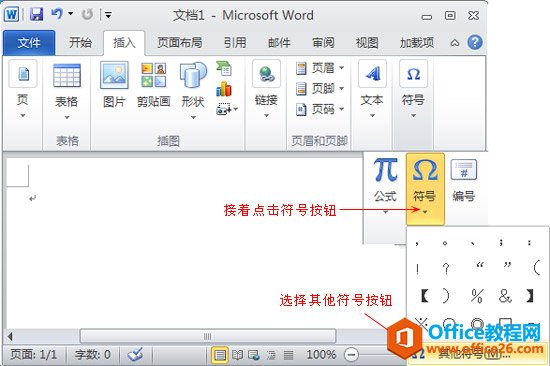Open the 加载项 tab
The width and height of the screenshot is (550, 366).
tap(417, 43)
